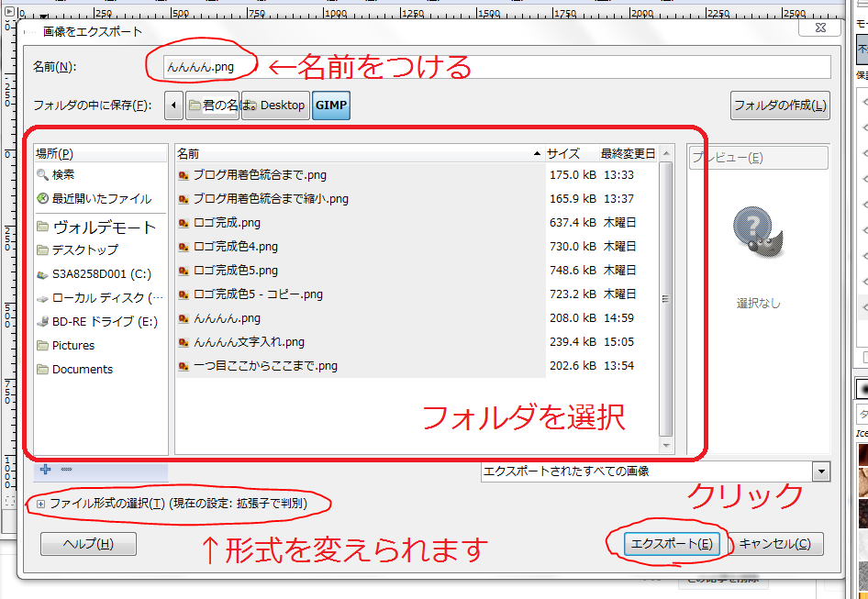Click the キャンセル(C) button
This screenshot has height=599, width=868.
point(775,544)
